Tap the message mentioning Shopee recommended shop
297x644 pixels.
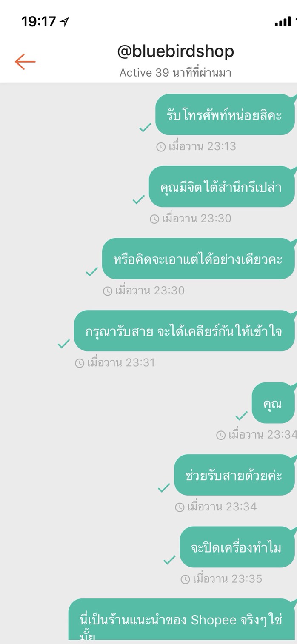pos(182,621)
